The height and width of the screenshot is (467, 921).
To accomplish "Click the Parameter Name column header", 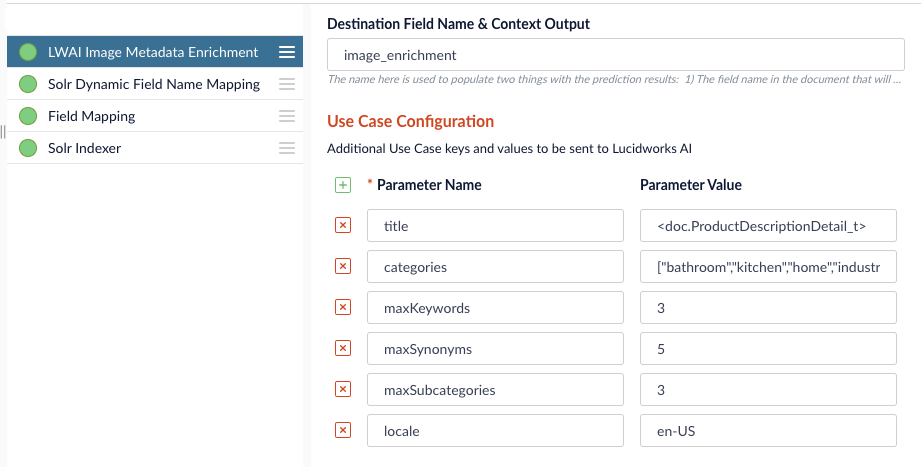I will click(429, 184).
